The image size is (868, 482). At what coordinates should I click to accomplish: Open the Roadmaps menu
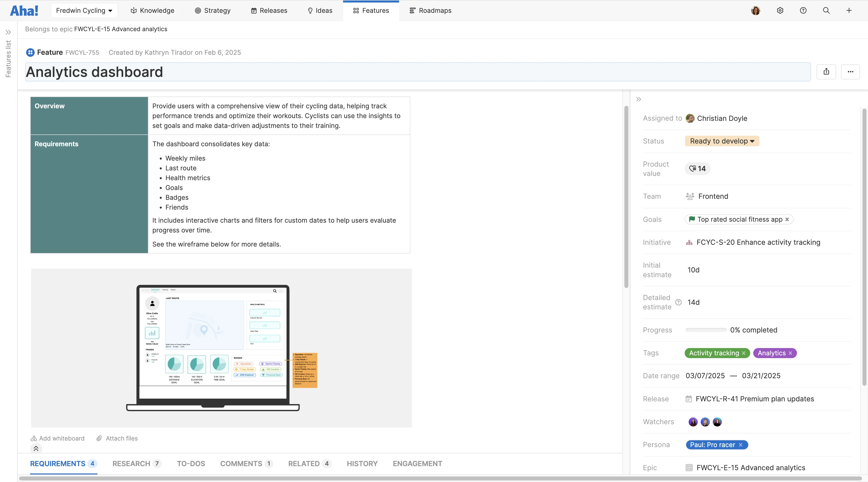(430, 11)
